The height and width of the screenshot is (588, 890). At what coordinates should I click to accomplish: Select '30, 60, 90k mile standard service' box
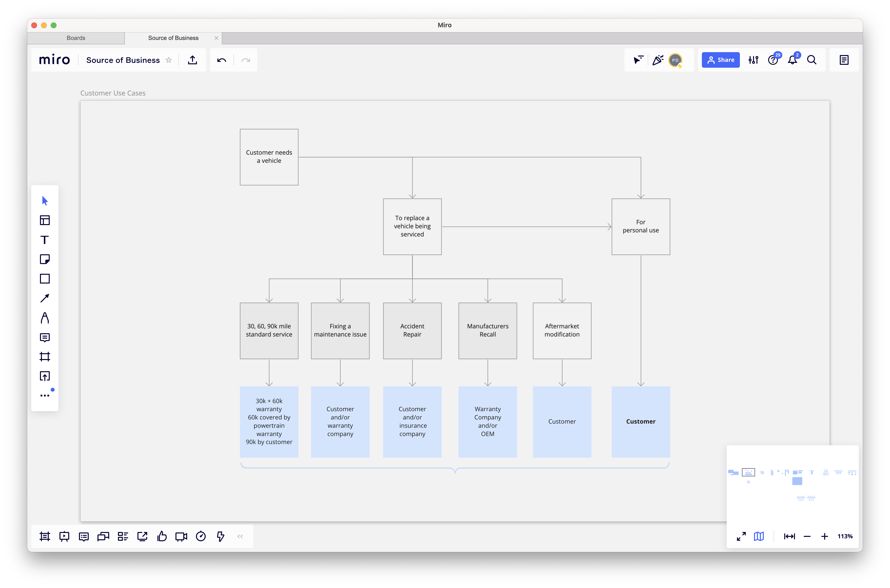pyautogui.click(x=269, y=331)
